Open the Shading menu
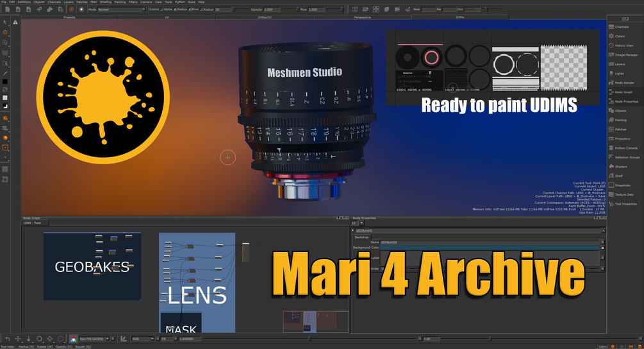This screenshot has height=349, width=644. [106, 2]
